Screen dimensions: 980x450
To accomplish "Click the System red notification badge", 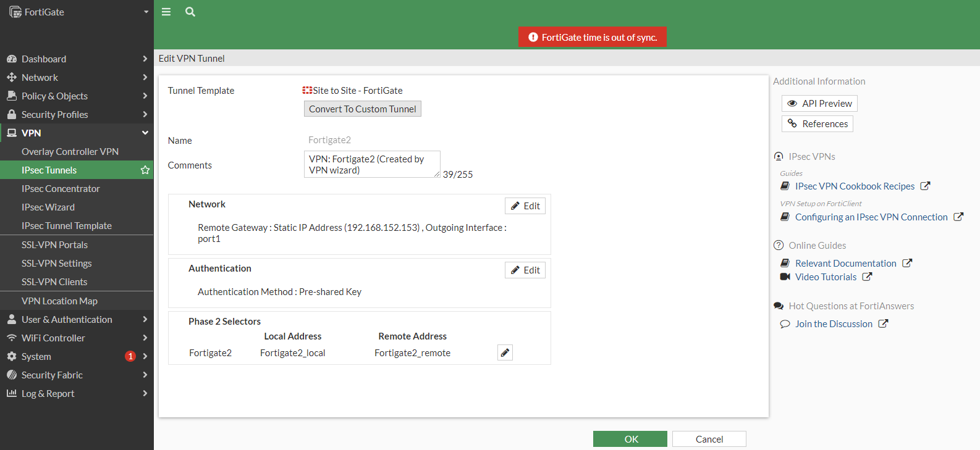I will (x=130, y=356).
